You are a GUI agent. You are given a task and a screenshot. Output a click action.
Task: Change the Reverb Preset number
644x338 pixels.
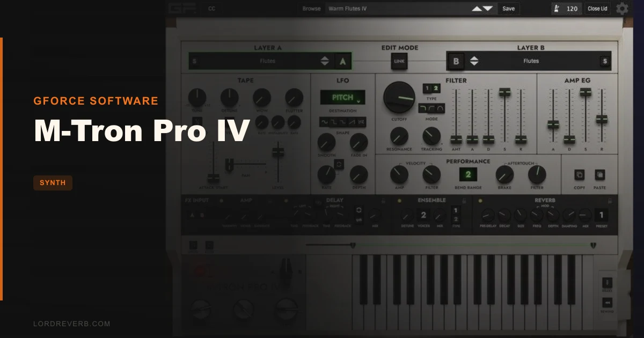[x=602, y=216]
